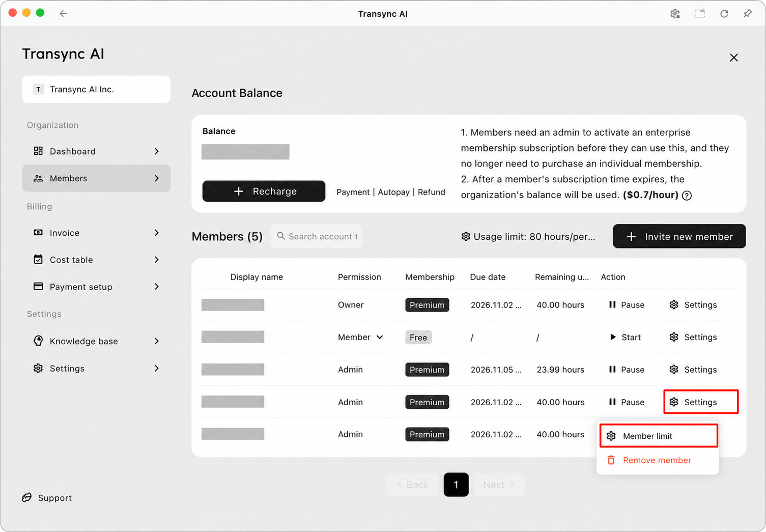Select the Transync AI Inc. organization
Viewport: 766px width, 532px height.
(x=96, y=89)
